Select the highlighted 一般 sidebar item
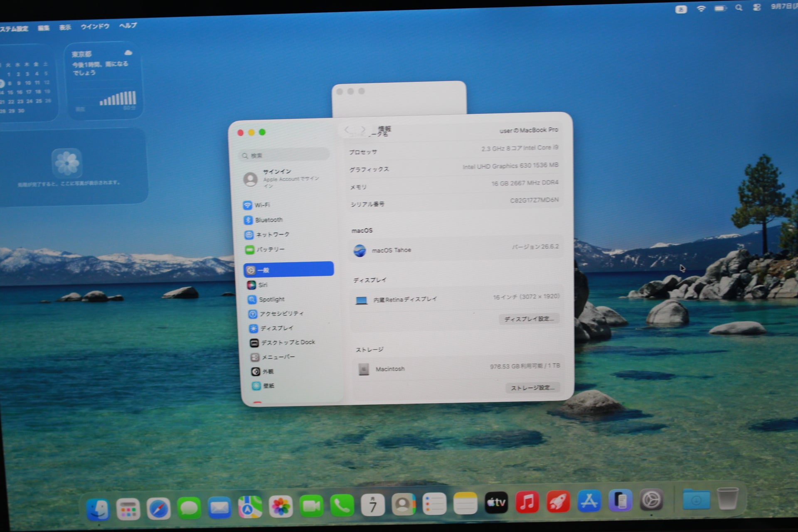The height and width of the screenshot is (532, 798). click(x=289, y=269)
